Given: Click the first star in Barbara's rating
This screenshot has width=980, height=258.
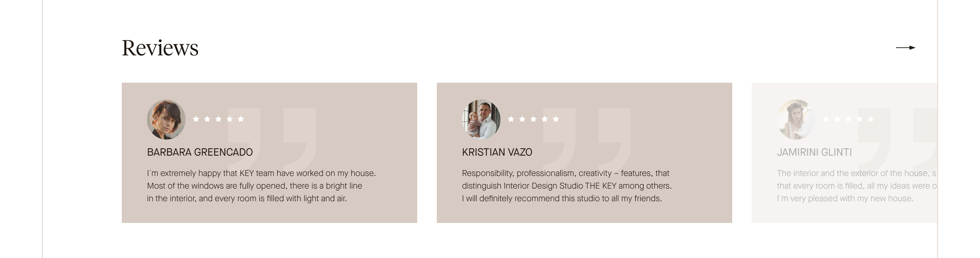Looking at the screenshot, I should click(x=196, y=119).
